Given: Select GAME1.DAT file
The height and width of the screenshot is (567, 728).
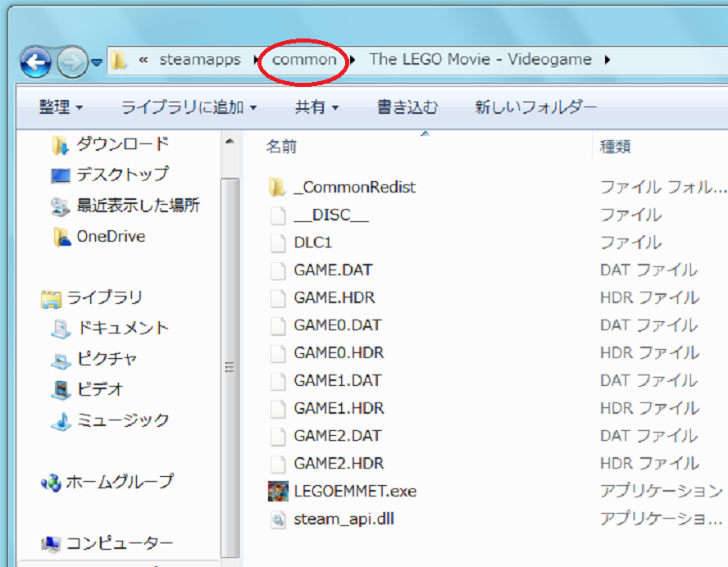Looking at the screenshot, I should (x=338, y=380).
